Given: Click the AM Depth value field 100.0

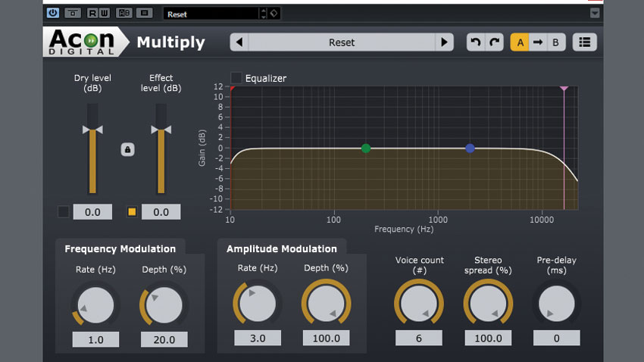Looking at the screenshot, I should (326, 338).
